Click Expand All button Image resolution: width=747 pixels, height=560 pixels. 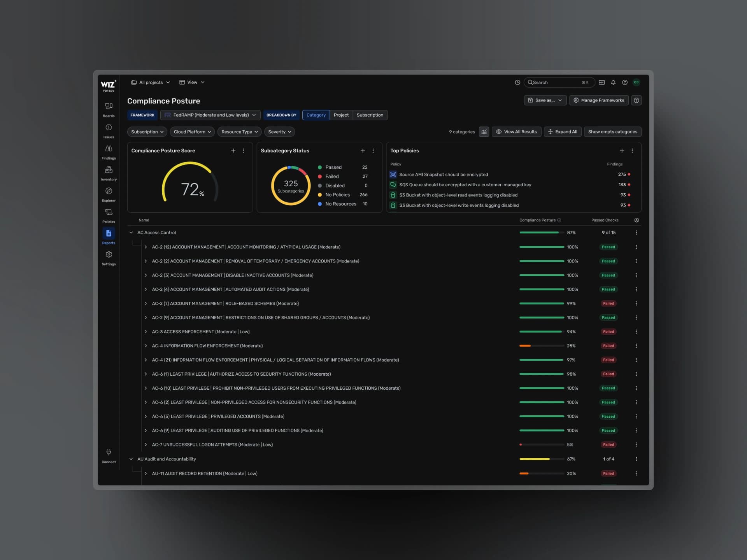(x=563, y=132)
